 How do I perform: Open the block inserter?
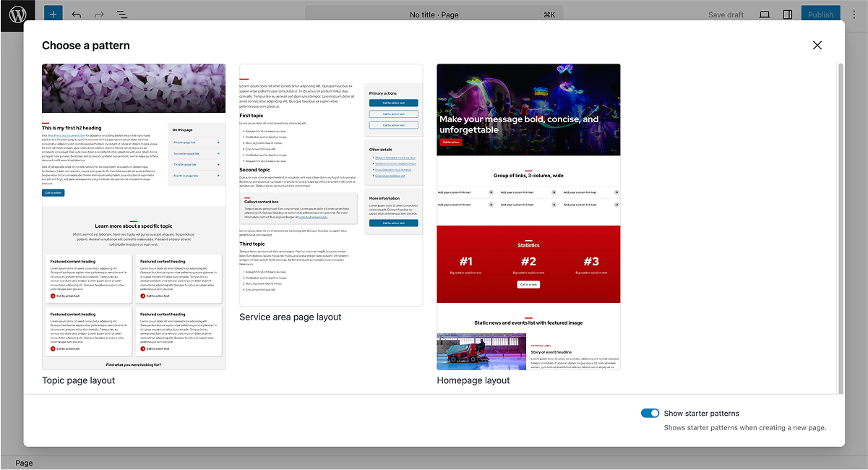tap(52, 14)
